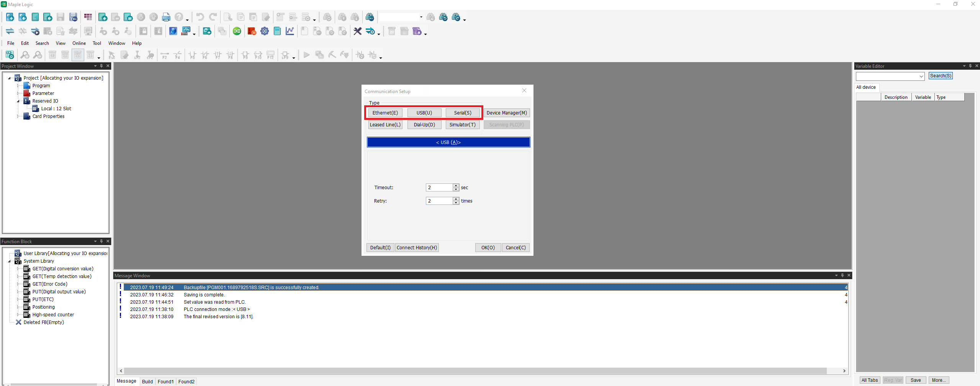Open the Tool menu
This screenshot has height=386, width=980.
[97, 43]
